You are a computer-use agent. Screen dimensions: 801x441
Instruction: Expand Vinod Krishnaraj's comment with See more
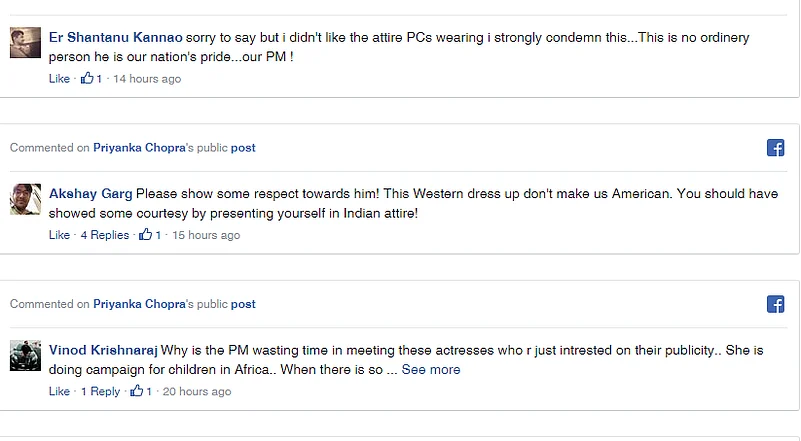[x=431, y=370]
